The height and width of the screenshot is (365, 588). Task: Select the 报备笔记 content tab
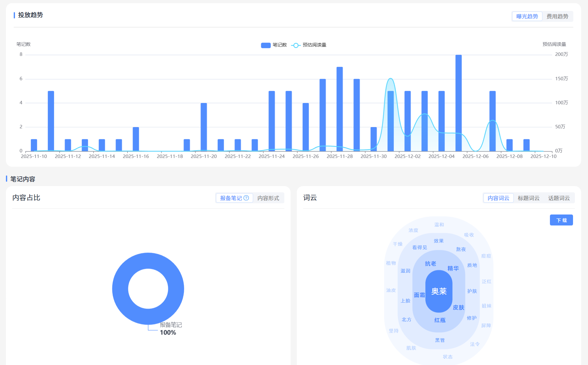pyautogui.click(x=231, y=198)
